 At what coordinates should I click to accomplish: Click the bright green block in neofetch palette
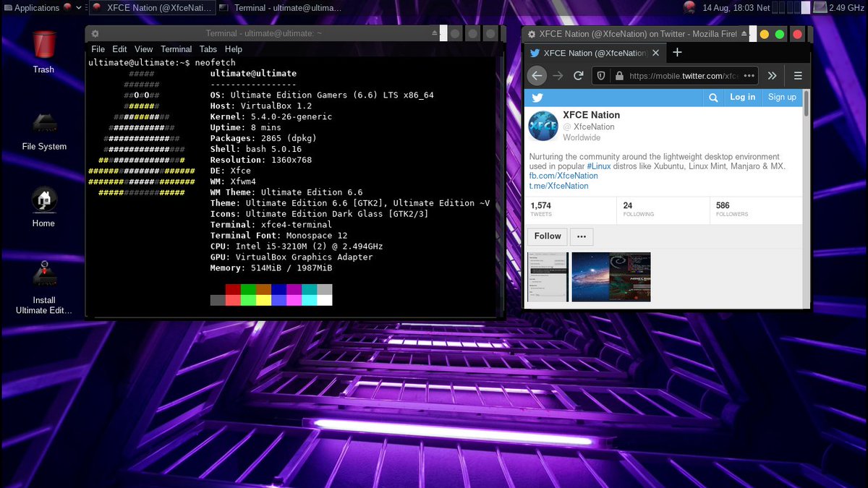248,300
